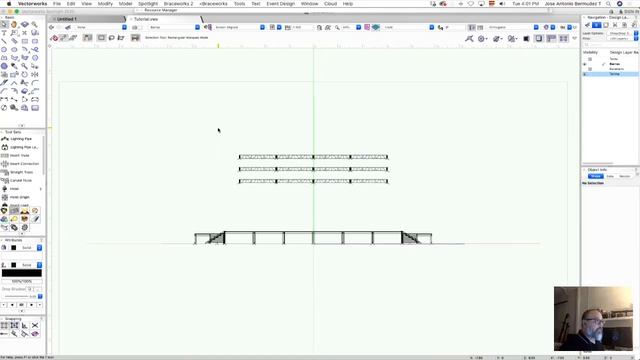Click the Rectangular Marquee mode icon
The height and width of the screenshot is (360, 640).
pos(101,38)
